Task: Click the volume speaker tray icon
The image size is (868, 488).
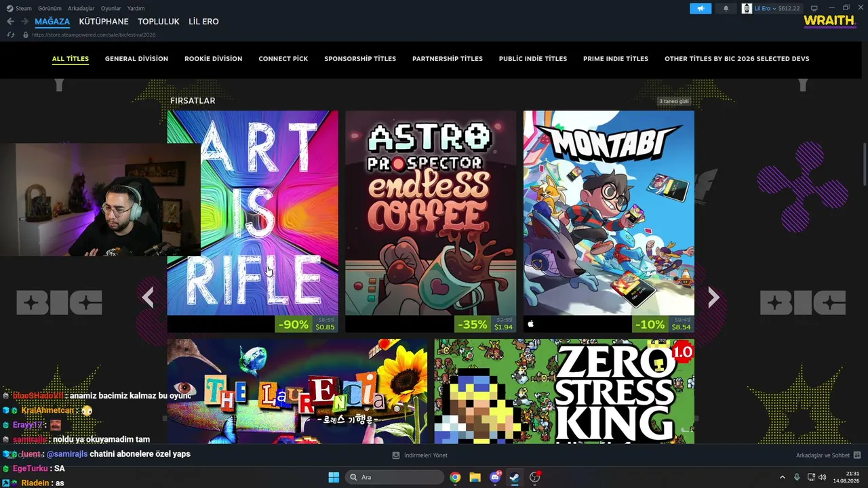Action: tap(823, 477)
